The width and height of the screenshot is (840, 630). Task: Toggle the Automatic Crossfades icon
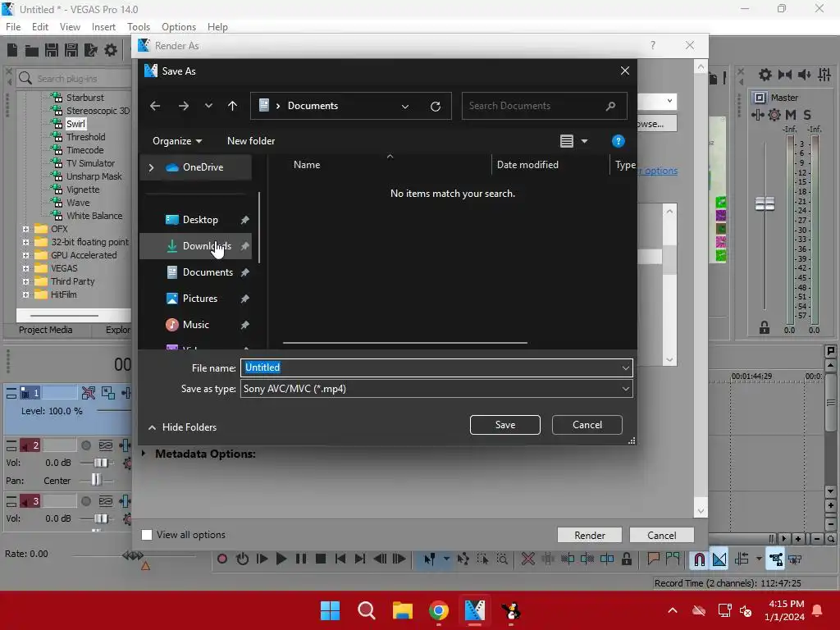click(719, 559)
